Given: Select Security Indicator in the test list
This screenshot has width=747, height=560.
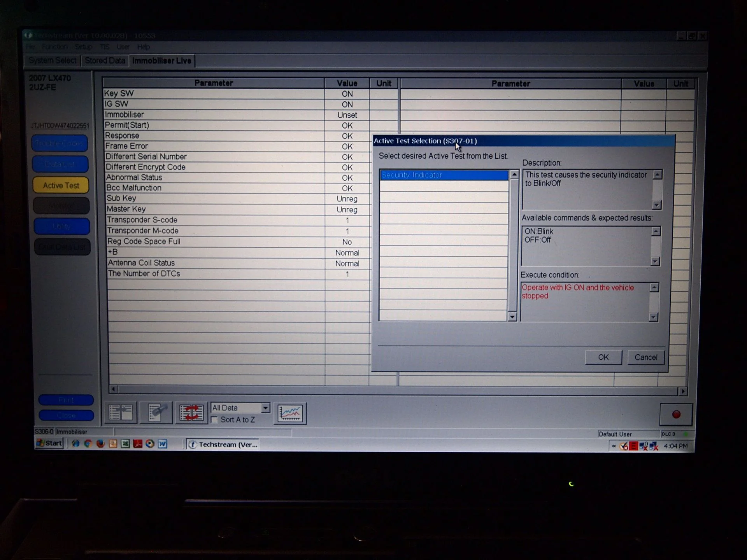Looking at the screenshot, I should point(444,175).
